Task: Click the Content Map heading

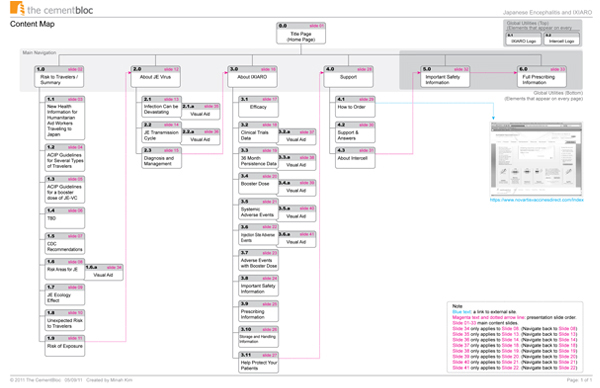Action: pos(32,24)
